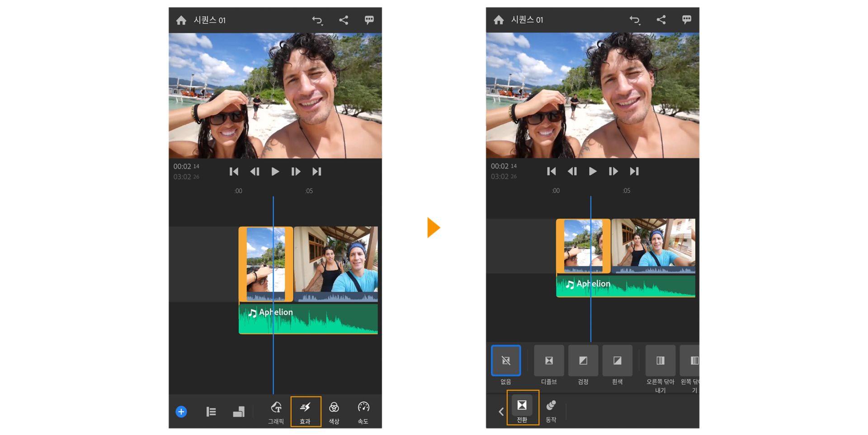Click the :00 ruler mark on the right timeline
Screen dimensions: 868x435
[x=556, y=191]
